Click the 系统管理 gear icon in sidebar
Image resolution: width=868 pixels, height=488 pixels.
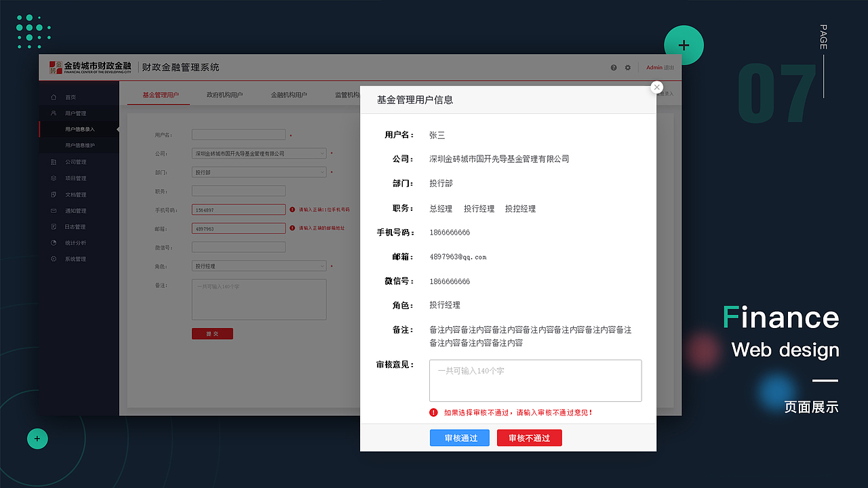pyautogui.click(x=54, y=259)
